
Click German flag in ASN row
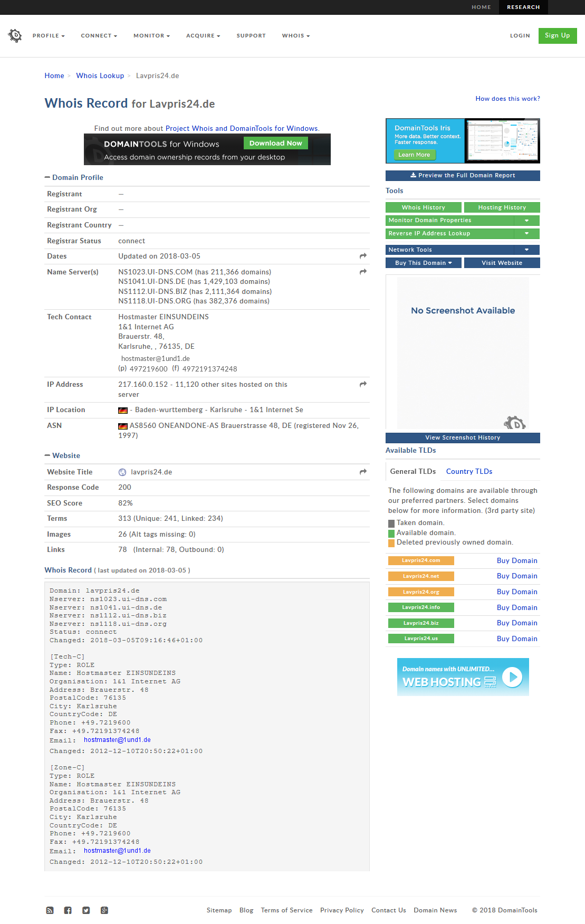123,426
